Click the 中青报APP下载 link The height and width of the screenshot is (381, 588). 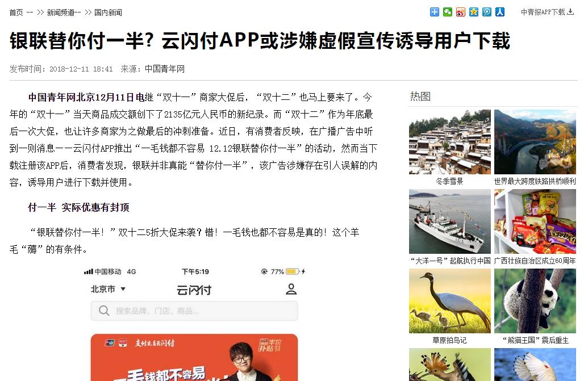[x=543, y=12]
